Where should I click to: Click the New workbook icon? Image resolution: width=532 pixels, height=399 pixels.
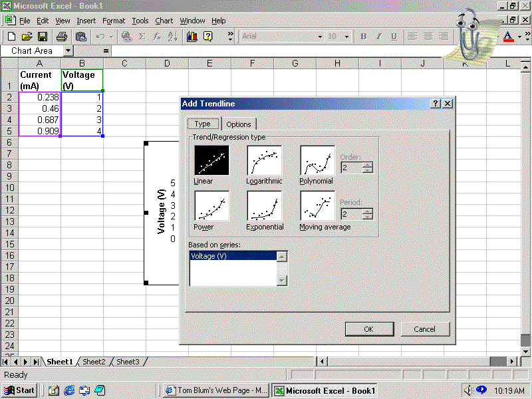(11, 37)
